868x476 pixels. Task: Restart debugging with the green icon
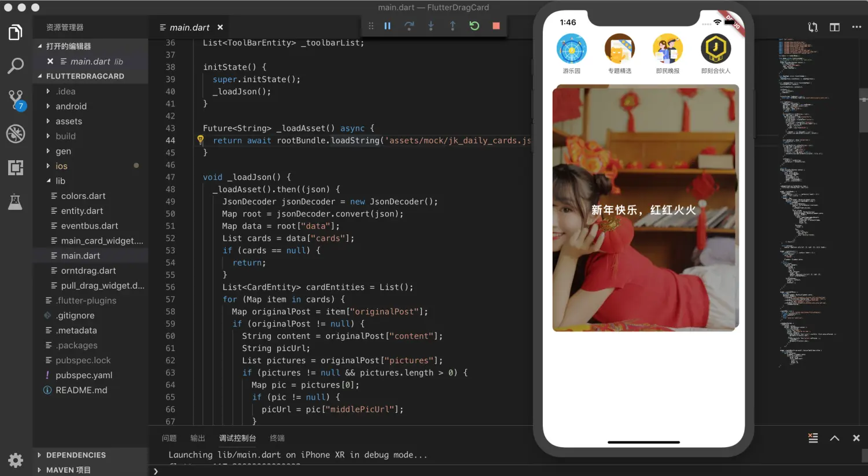tap(475, 26)
